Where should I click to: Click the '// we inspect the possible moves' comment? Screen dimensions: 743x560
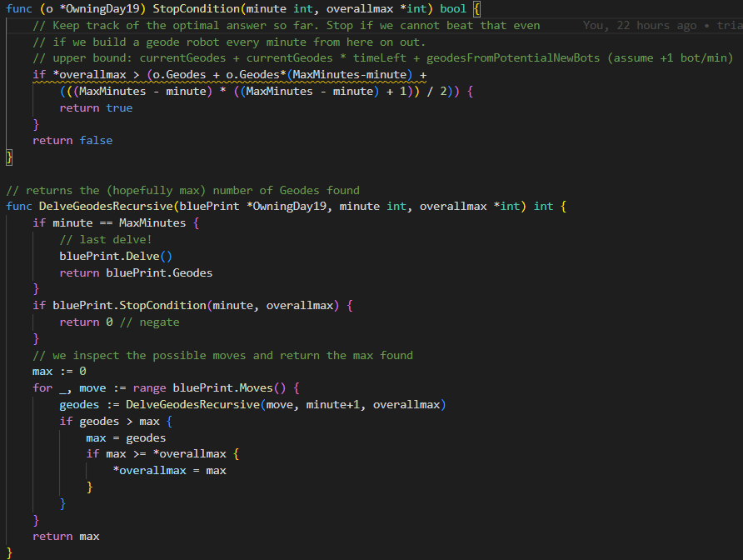[222, 356]
